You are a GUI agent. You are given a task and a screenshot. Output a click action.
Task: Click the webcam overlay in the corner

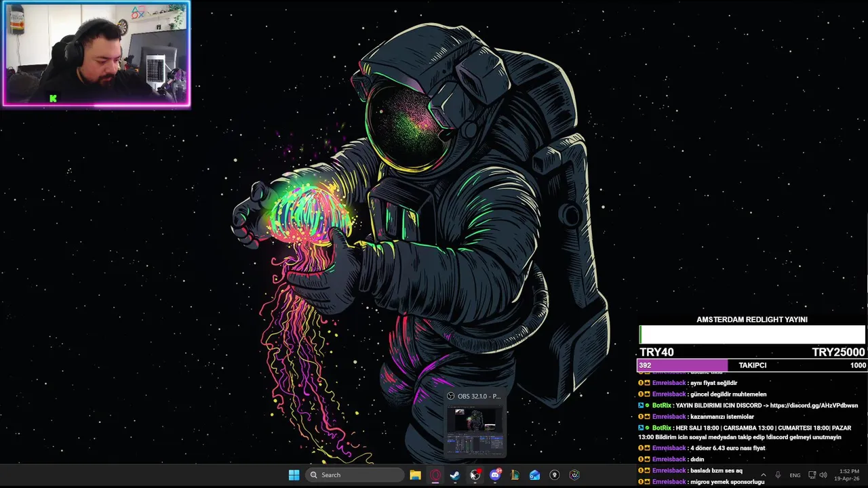pyautogui.click(x=96, y=54)
